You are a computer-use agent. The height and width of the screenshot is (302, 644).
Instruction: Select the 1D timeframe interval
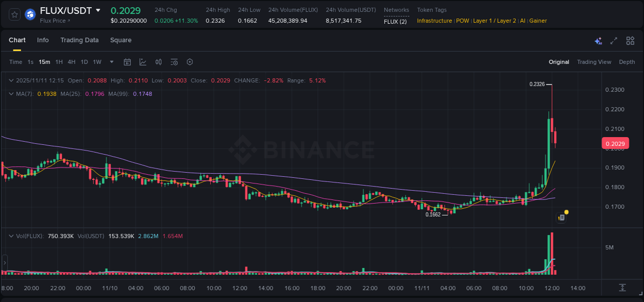coord(84,62)
